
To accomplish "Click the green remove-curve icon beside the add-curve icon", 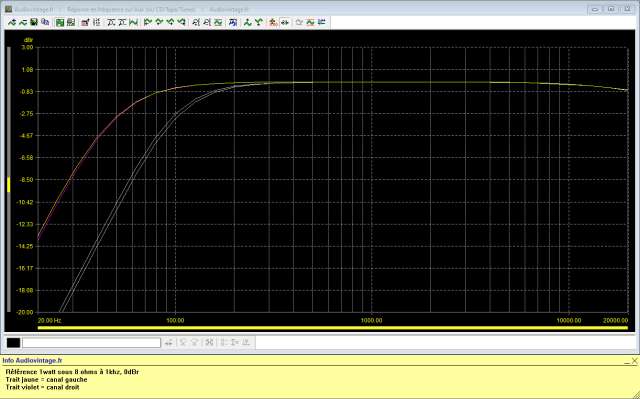I will pos(23,22).
